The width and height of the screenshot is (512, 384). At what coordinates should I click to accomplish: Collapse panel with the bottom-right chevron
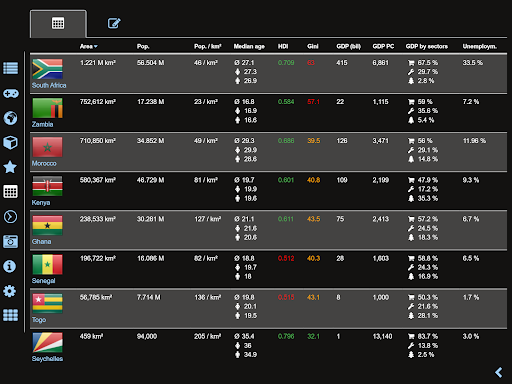[x=499, y=372]
